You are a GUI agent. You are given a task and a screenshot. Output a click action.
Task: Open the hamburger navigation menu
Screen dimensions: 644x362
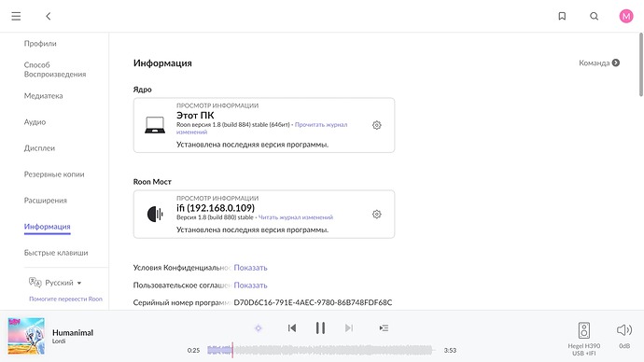[x=16, y=16]
